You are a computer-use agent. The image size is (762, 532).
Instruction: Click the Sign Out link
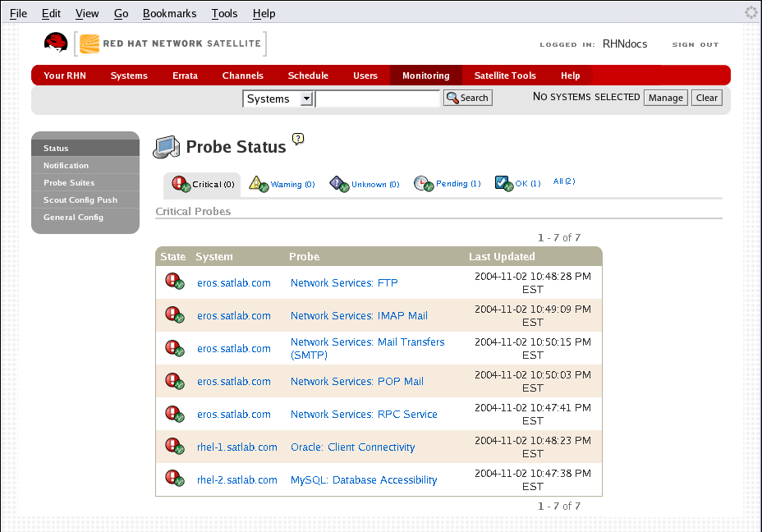click(x=695, y=44)
